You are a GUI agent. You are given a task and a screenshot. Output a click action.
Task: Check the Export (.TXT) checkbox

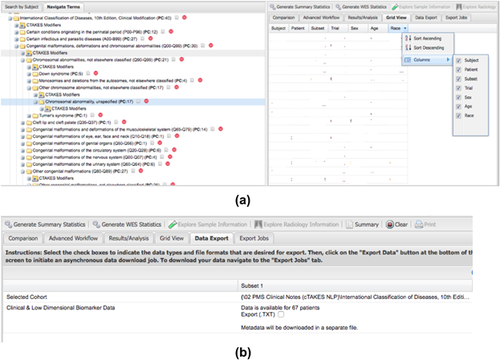(x=281, y=314)
